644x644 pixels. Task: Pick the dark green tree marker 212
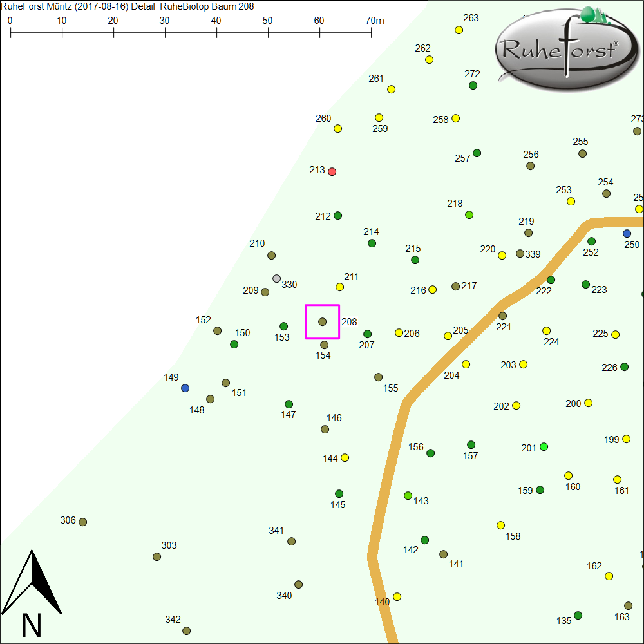click(x=337, y=215)
